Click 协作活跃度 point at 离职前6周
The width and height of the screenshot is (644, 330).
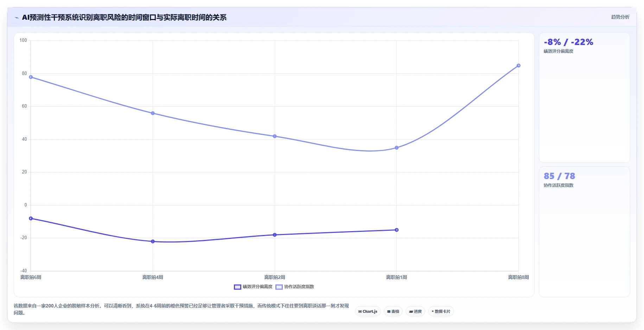tap(31, 77)
